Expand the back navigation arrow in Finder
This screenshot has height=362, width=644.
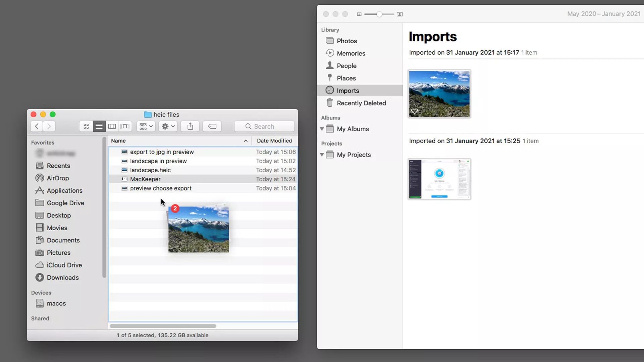tap(37, 126)
